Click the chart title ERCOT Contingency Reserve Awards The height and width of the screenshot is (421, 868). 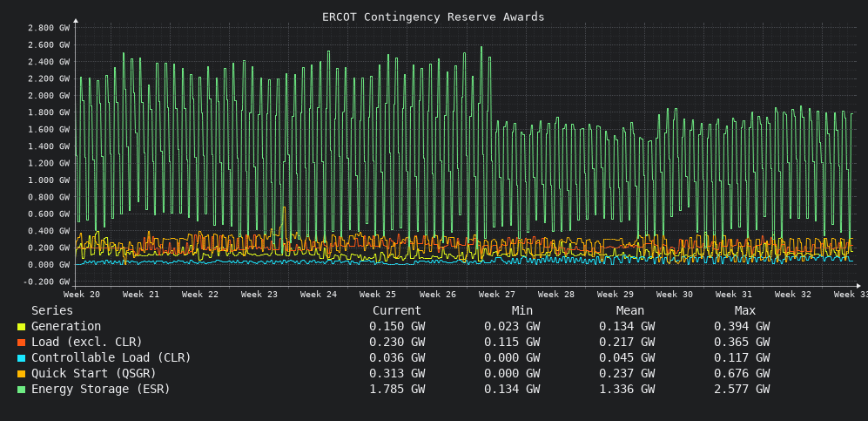pos(434,17)
